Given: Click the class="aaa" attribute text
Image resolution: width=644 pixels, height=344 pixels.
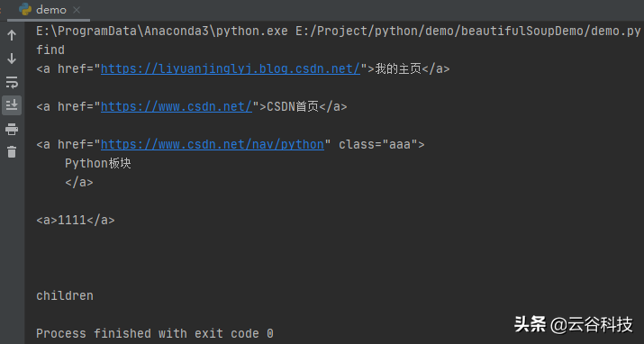Looking at the screenshot, I should 378,144.
